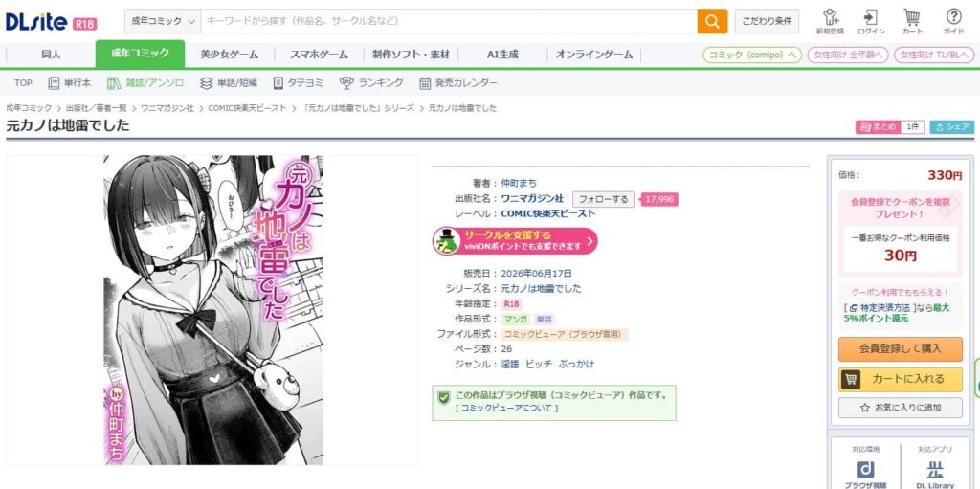The width and height of the screenshot is (980, 489).
Task: Click the 女性向け 全年齢へ pill link
Action: 848,56
